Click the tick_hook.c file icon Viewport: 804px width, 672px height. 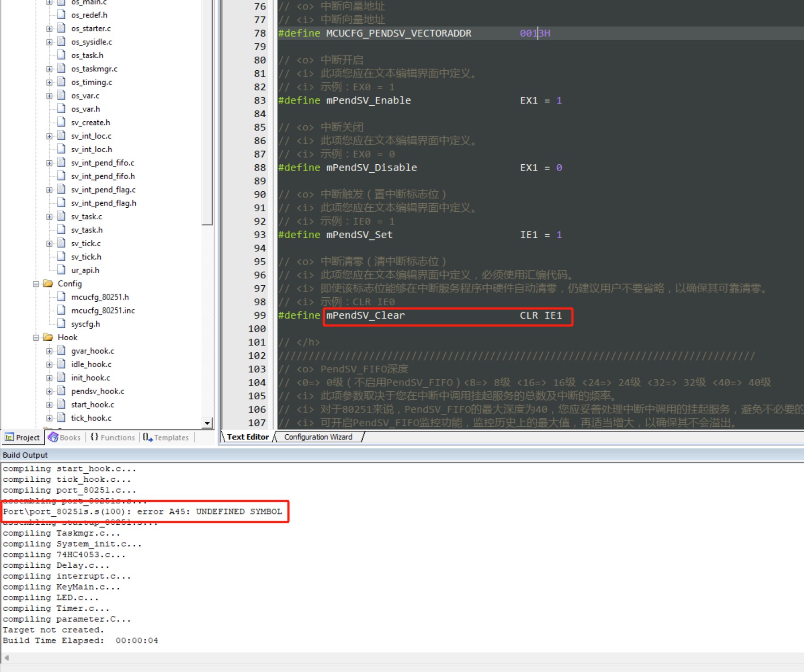coord(61,417)
